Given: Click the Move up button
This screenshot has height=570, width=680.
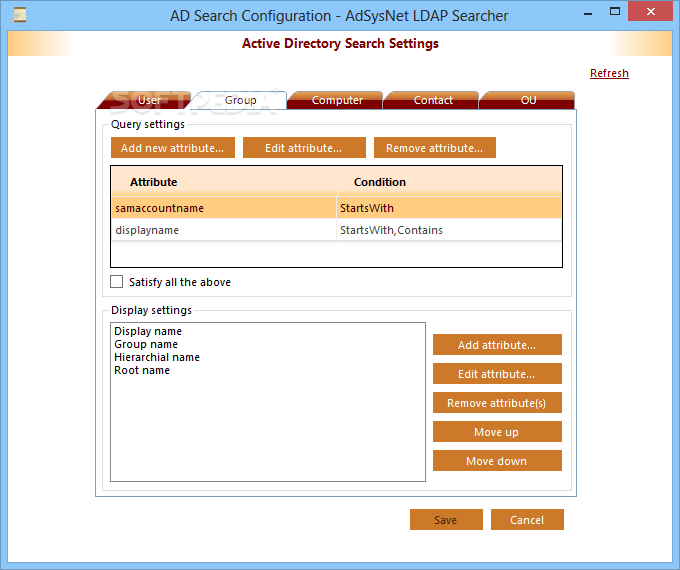Looking at the screenshot, I should [497, 432].
